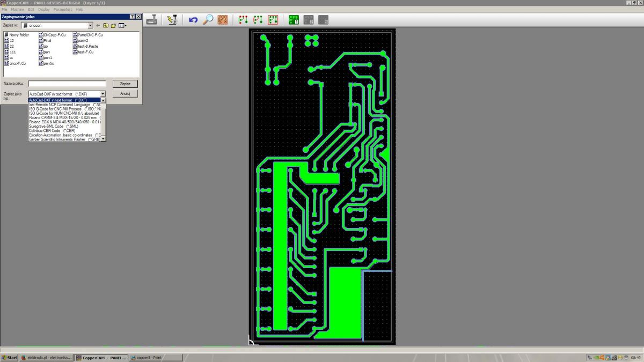This screenshot has height=362, width=644.
Task: Open the Display menu
Action: (44, 10)
